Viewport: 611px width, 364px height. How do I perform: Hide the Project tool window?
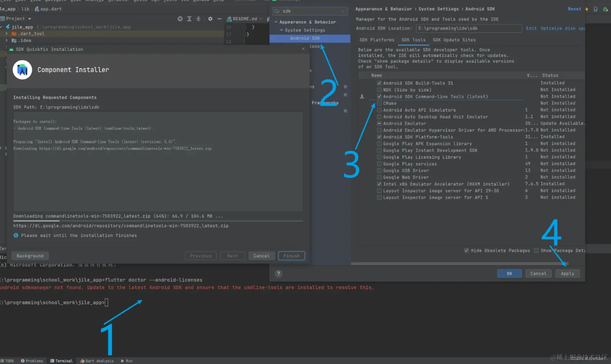tap(219, 19)
